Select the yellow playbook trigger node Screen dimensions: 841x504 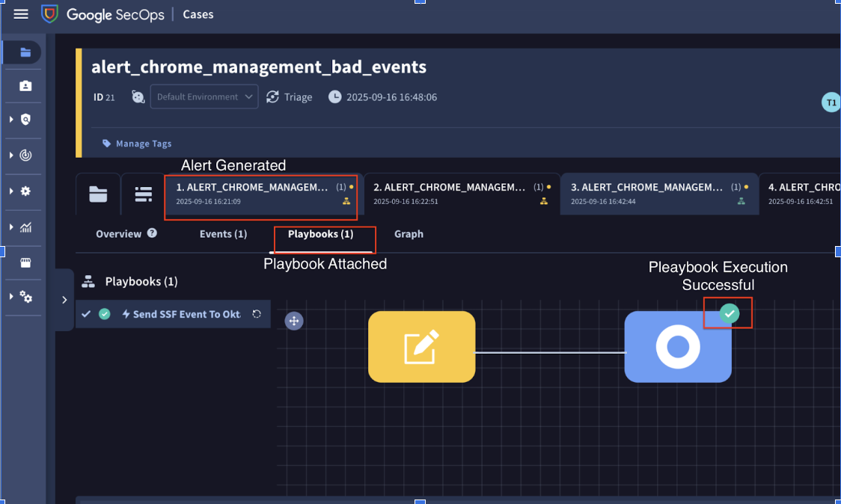[421, 347]
